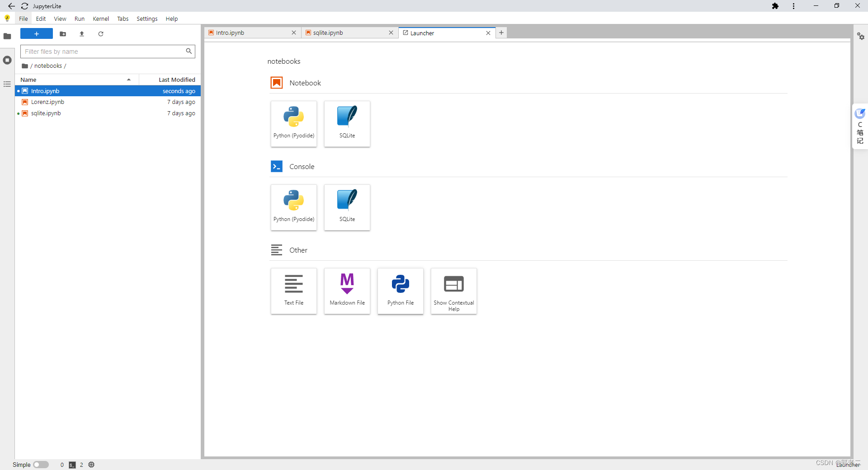This screenshot has height=470, width=868.
Task: Open the Run menu
Action: pos(80,19)
